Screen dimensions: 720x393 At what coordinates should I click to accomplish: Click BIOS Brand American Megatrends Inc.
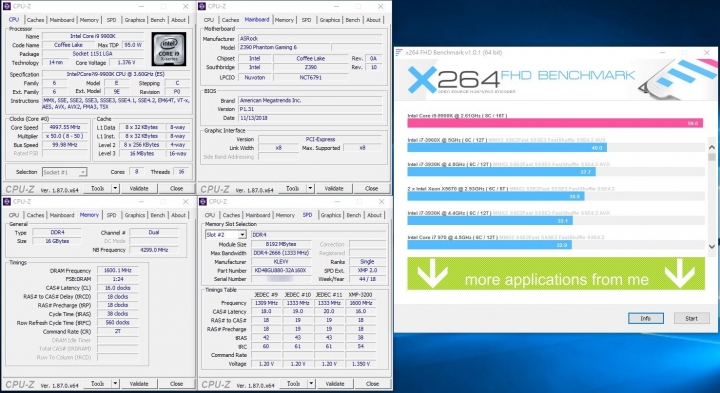tap(310, 101)
